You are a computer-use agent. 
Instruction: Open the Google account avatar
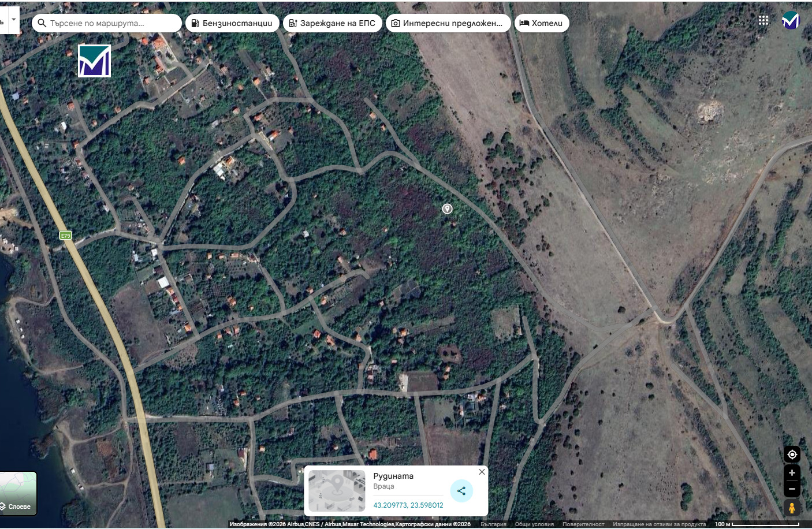791,20
